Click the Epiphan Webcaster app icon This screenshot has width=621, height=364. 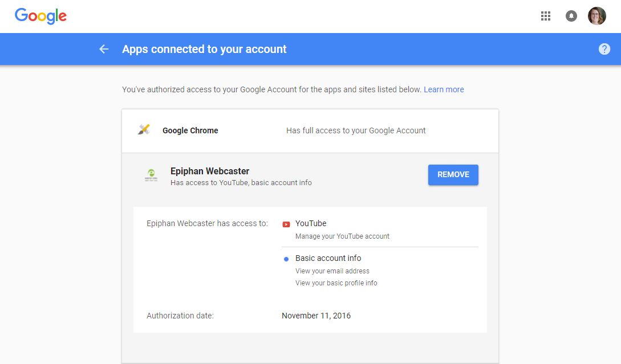pos(151,175)
